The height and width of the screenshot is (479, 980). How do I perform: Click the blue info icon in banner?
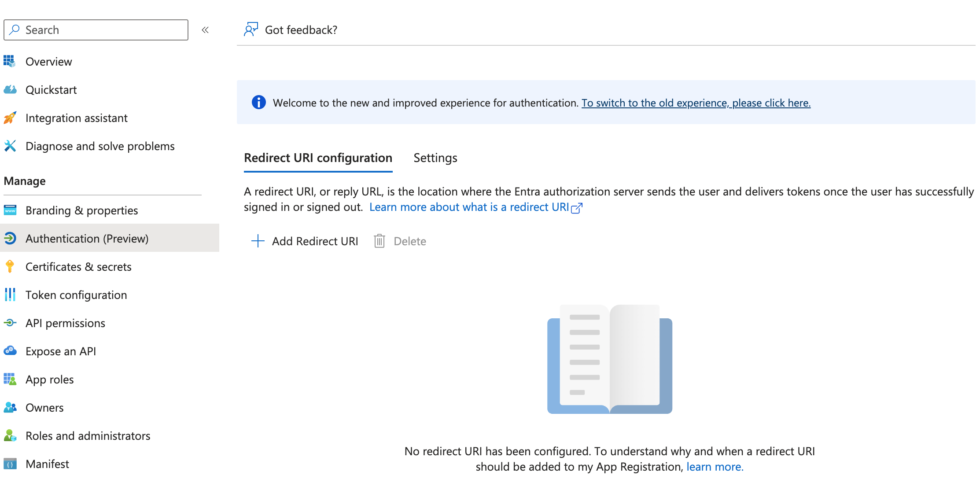pos(258,102)
